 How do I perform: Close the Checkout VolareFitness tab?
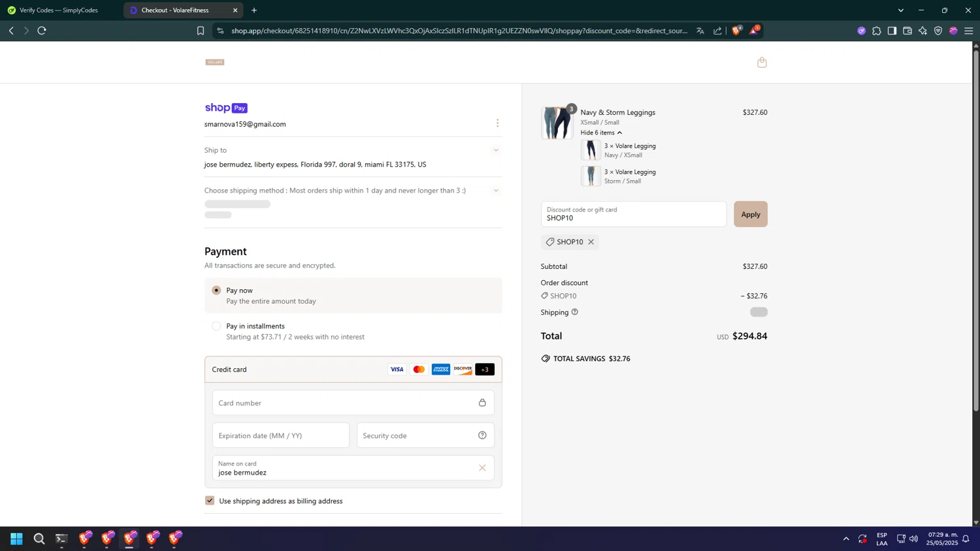coord(235,10)
